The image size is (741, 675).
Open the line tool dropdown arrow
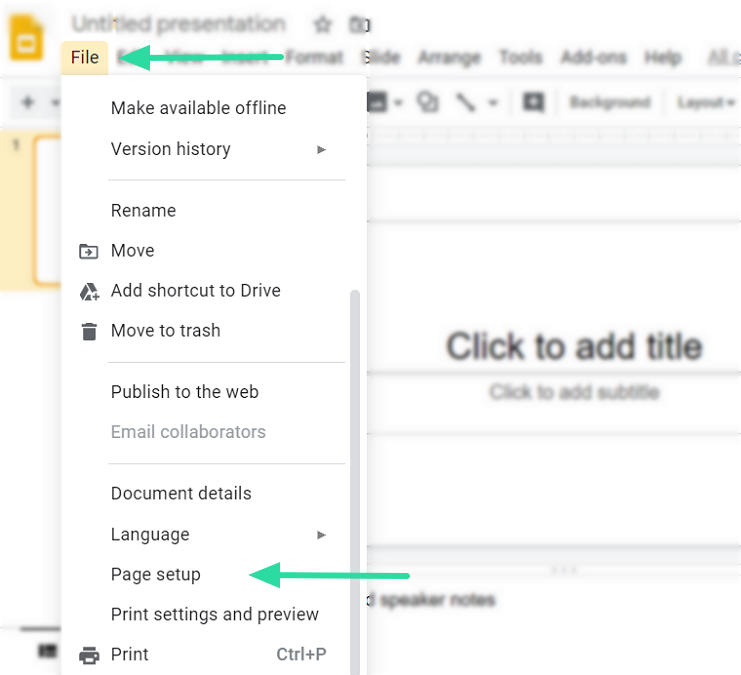[x=493, y=102]
